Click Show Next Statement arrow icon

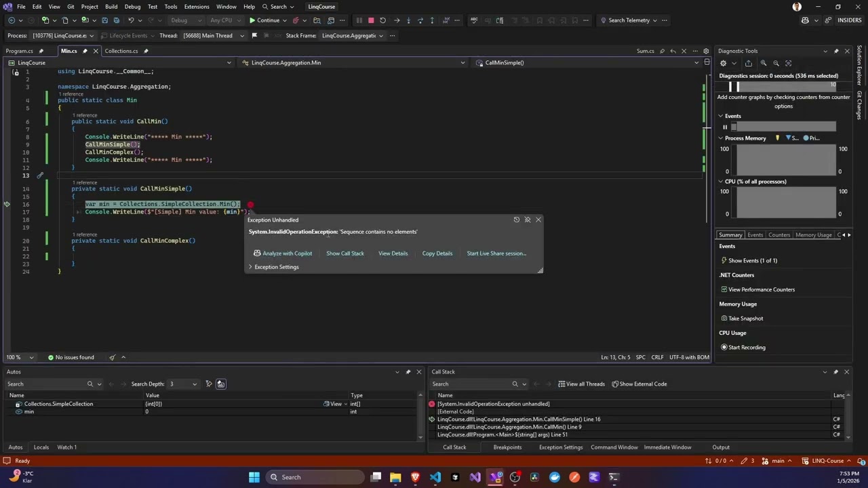397,20
